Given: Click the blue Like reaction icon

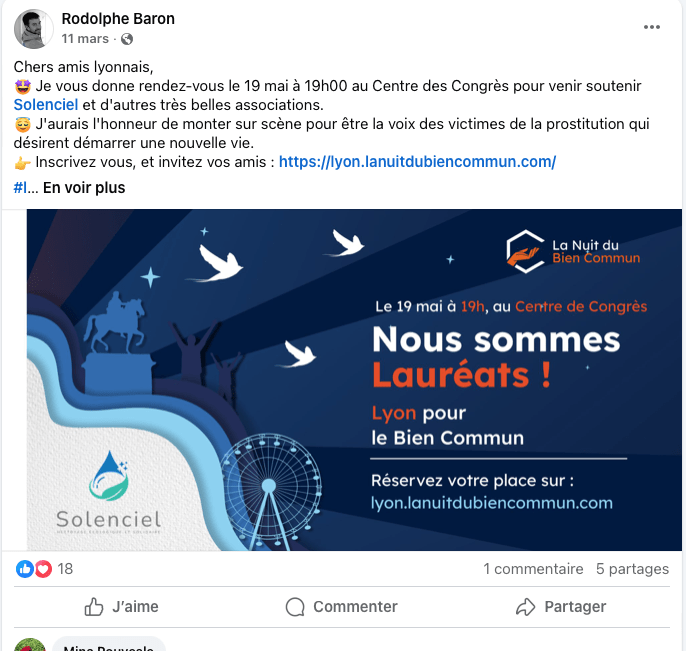Looking at the screenshot, I should click(x=24, y=569).
